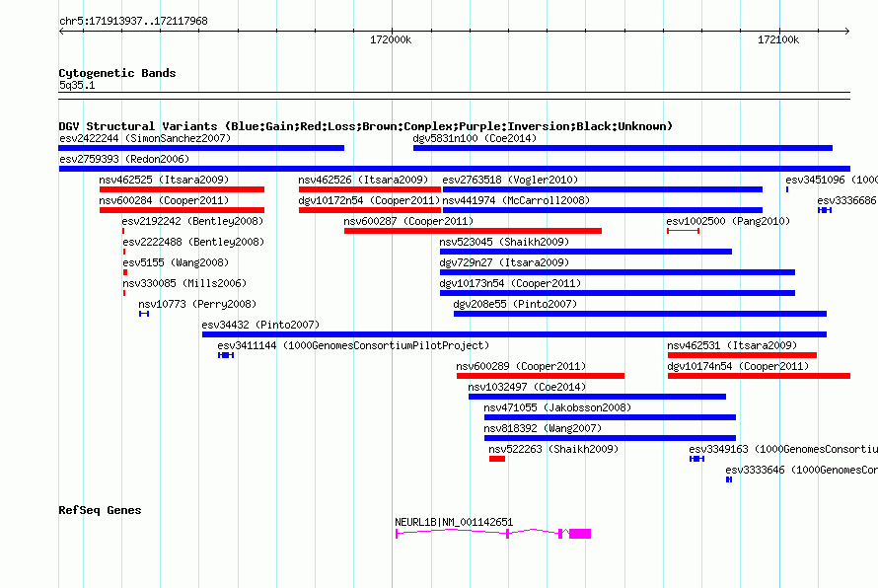Click the 172100k ruler position label
The image size is (878, 588).
pos(778,39)
